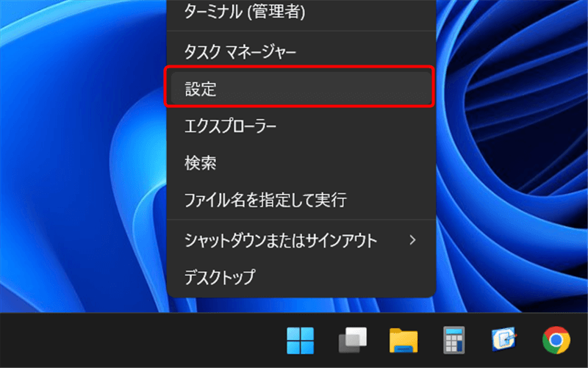The height and width of the screenshot is (368, 588).
Task: Open the Calculator app from taskbar
Action: [x=454, y=341]
